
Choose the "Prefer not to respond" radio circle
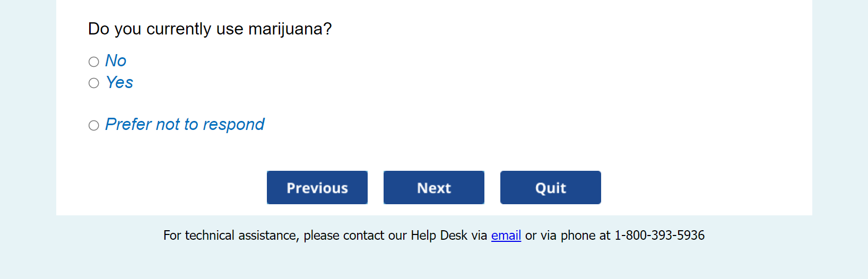(x=94, y=126)
